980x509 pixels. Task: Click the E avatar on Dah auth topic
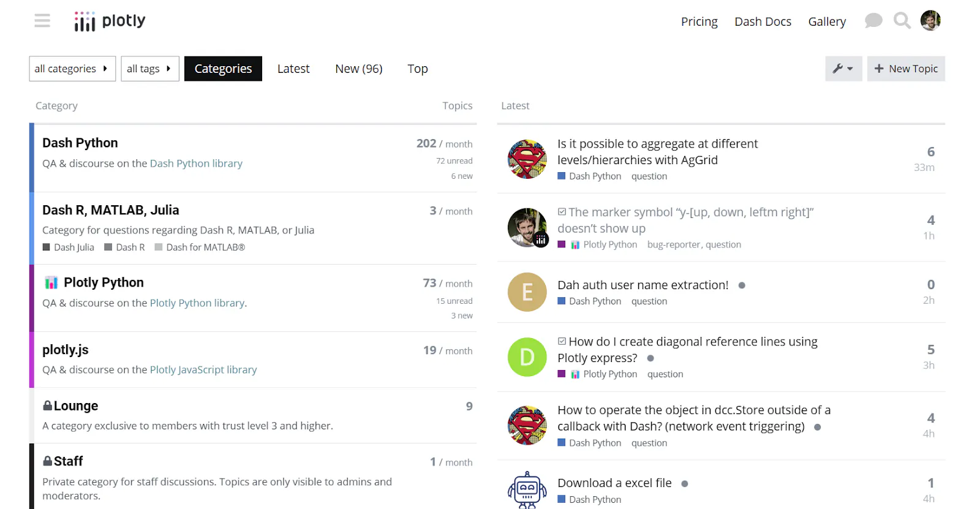coord(527,292)
